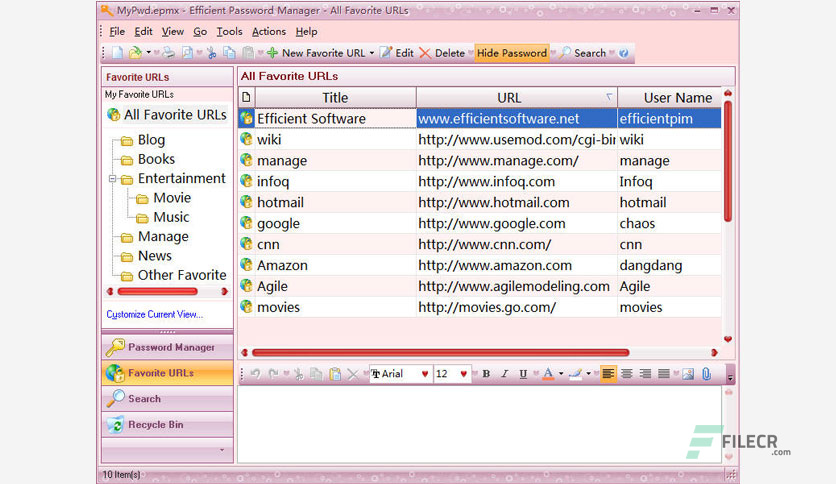The height and width of the screenshot is (484, 836).
Task: Open the Arial font name dropdown
Action: tap(425, 374)
